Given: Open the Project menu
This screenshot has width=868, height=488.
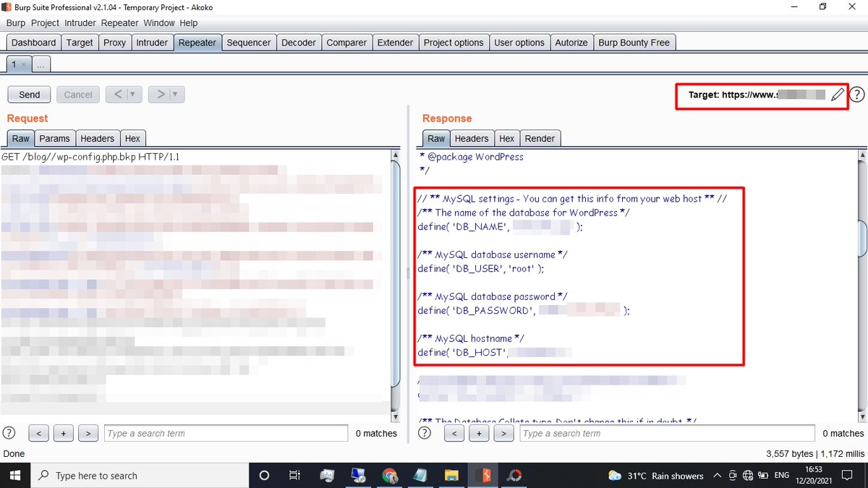Looking at the screenshot, I should pos(46,23).
